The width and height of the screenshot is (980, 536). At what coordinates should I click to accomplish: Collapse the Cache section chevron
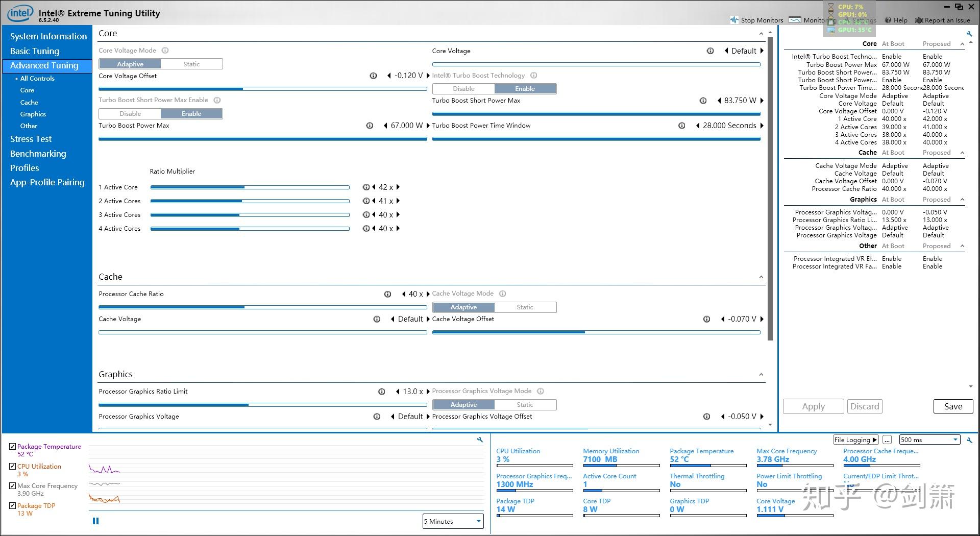pos(761,277)
